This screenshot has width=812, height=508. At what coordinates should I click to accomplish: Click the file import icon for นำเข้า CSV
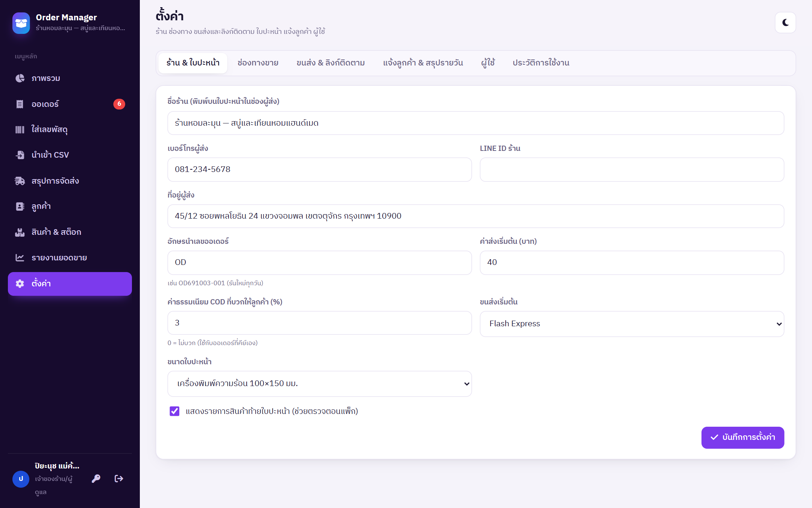20,155
